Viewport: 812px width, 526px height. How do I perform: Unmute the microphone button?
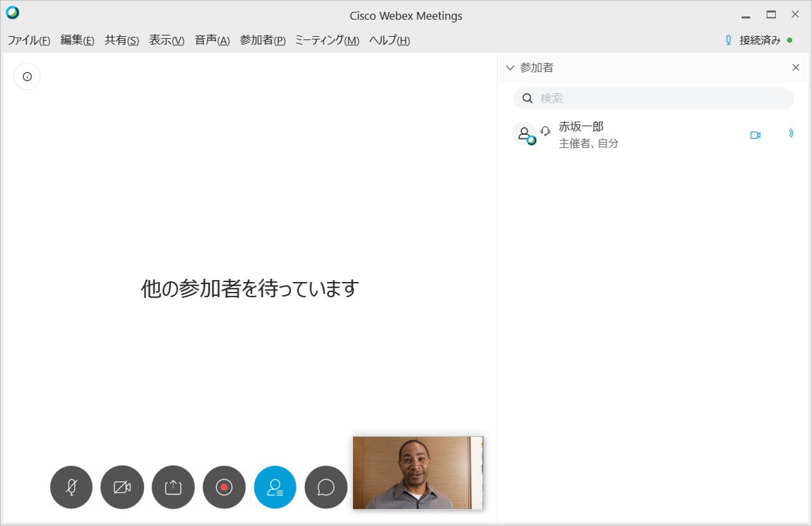click(x=71, y=487)
